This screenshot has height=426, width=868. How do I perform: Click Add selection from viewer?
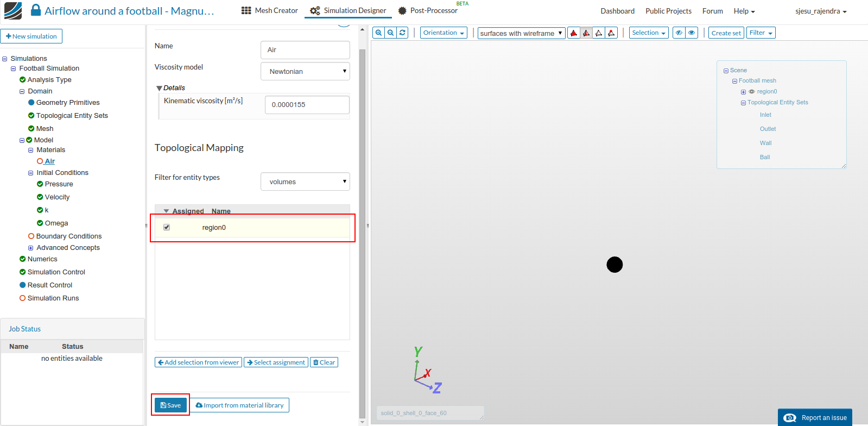click(x=198, y=362)
